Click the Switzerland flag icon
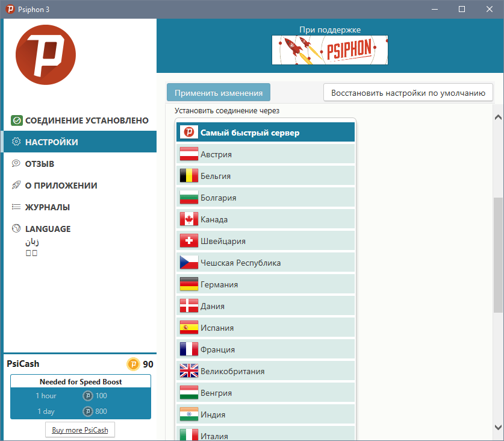 click(x=189, y=241)
